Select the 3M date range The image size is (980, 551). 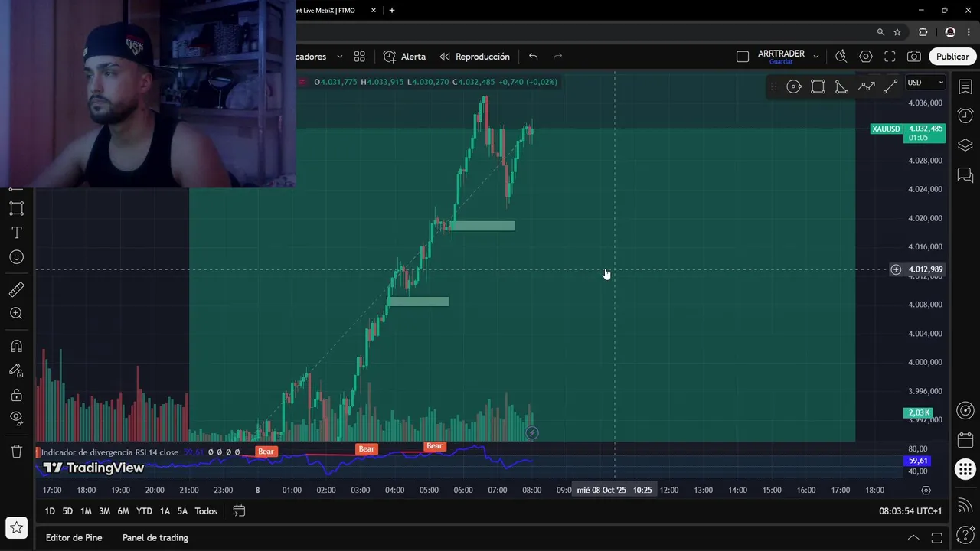(x=104, y=511)
